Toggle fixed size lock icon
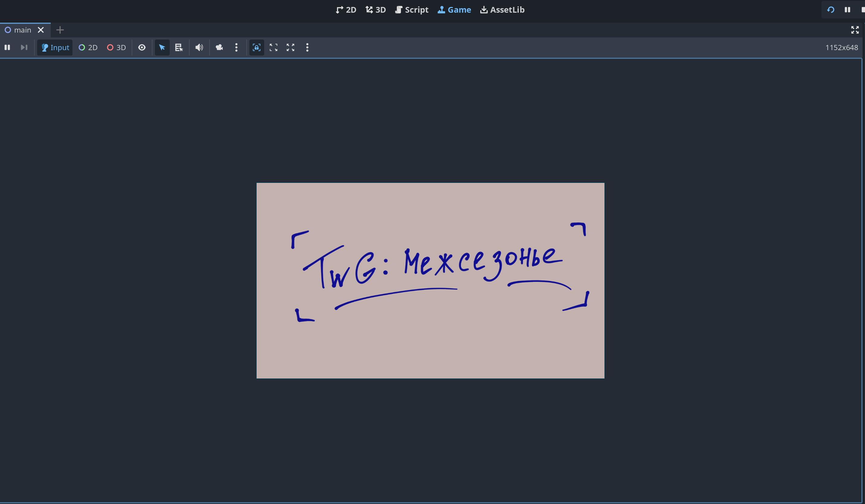Viewport: 865px width, 504px height. point(256,47)
